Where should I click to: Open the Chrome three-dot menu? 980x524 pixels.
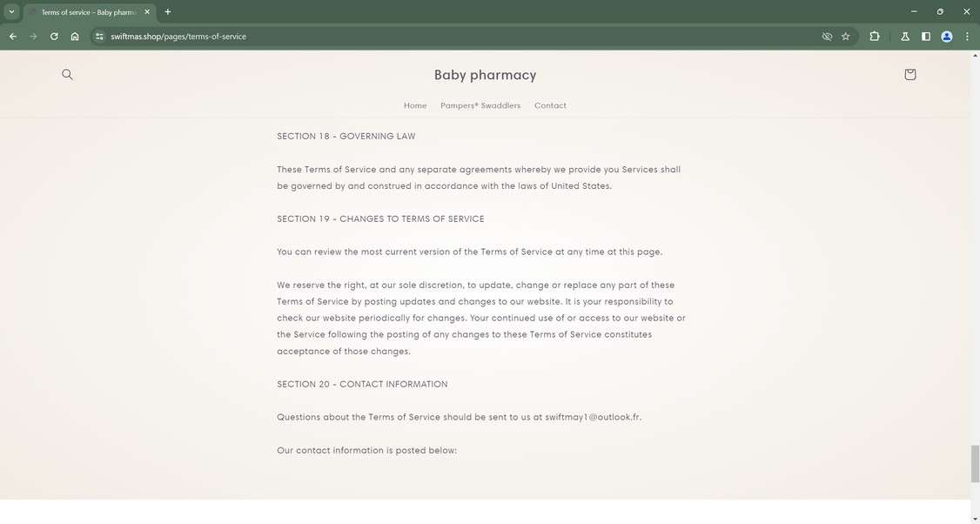[x=966, y=36]
